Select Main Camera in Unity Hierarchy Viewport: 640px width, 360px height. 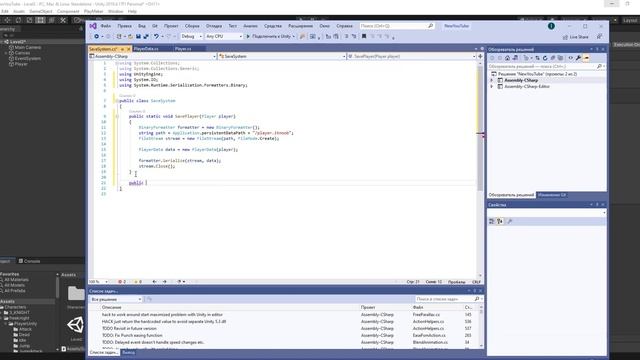point(28,47)
